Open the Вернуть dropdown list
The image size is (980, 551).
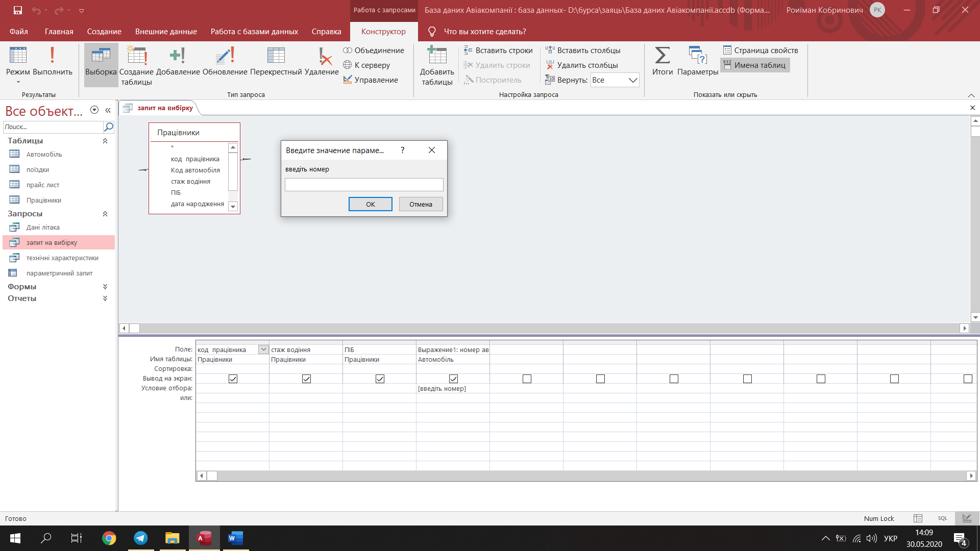633,80
